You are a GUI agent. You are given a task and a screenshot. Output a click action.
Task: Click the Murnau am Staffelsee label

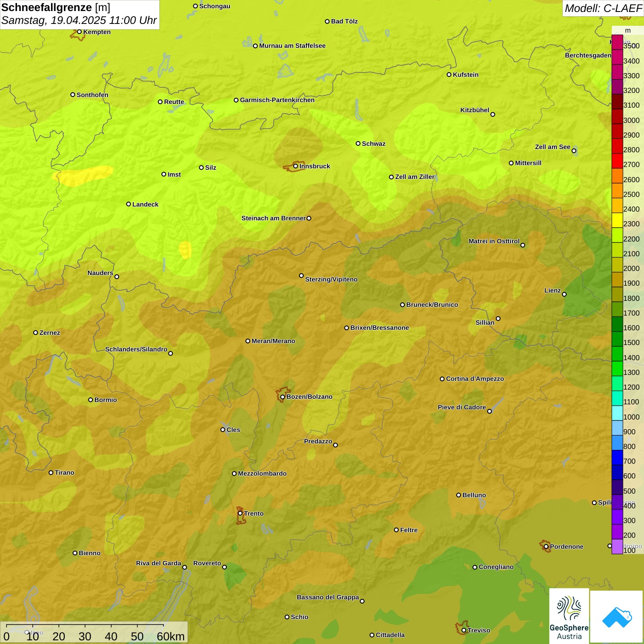coord(292,46)
